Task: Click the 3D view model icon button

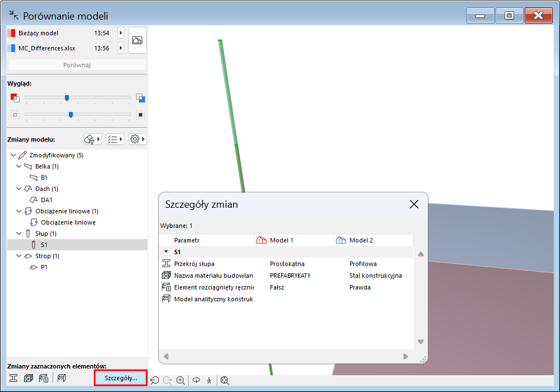Action: [x=137, y=40]
